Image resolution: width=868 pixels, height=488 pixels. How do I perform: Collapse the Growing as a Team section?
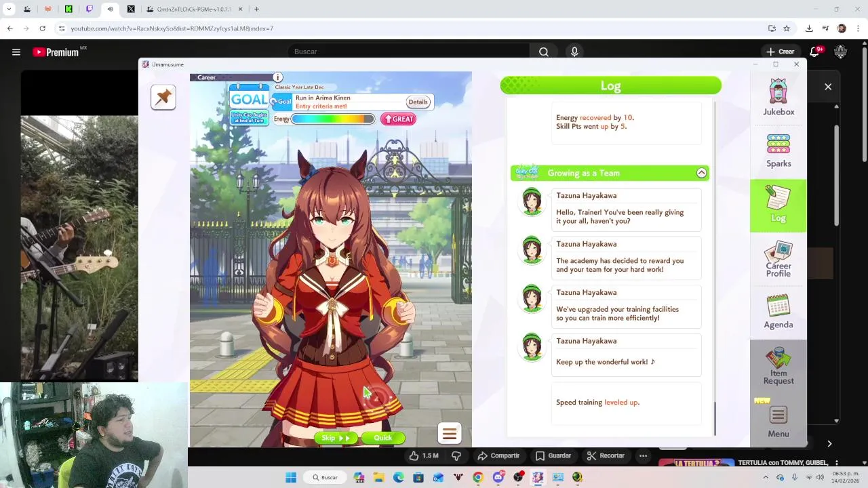701,173
